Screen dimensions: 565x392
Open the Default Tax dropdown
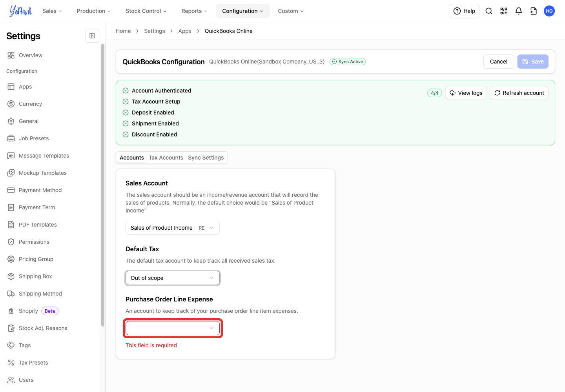click(x=173, y=278)
